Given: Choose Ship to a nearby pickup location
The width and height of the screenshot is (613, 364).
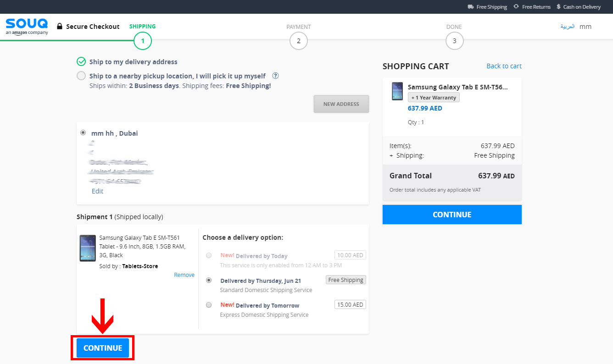Looking at the screenshot, I should pos(81,76).
